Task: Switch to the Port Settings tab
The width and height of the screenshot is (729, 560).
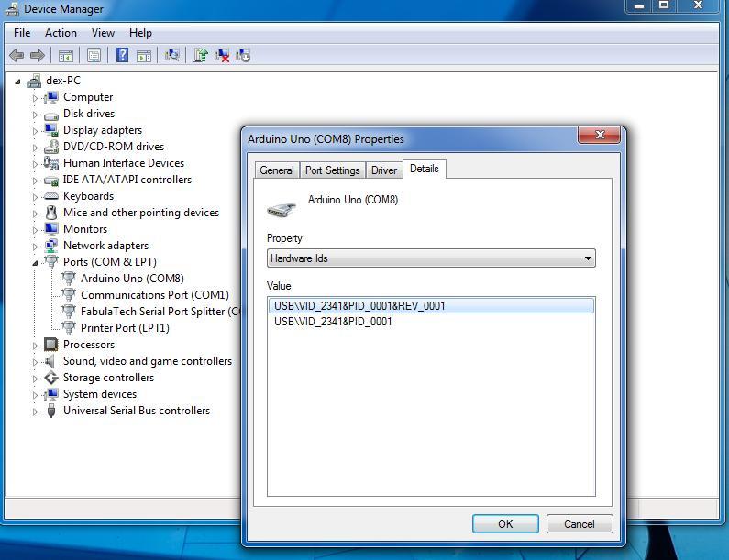Action: (x=333, y=170)
